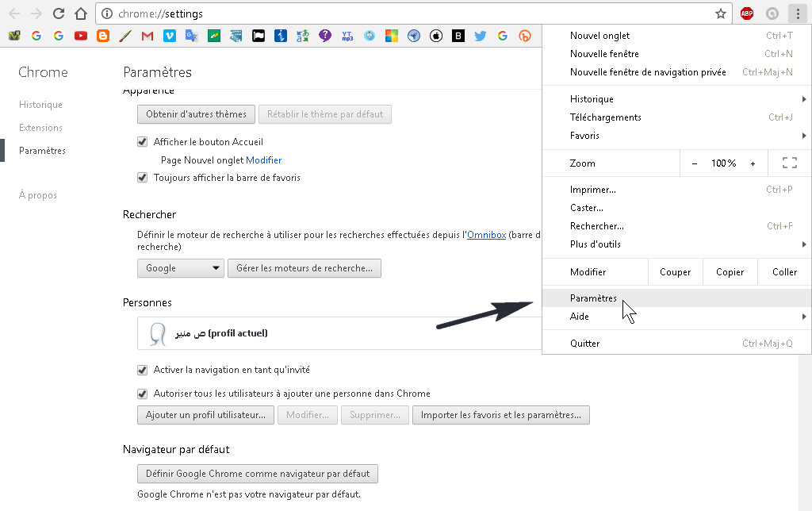This screenshot has width=812, height=511.
Task: Click the site info icon in address bar
Action: coord(107,13)
